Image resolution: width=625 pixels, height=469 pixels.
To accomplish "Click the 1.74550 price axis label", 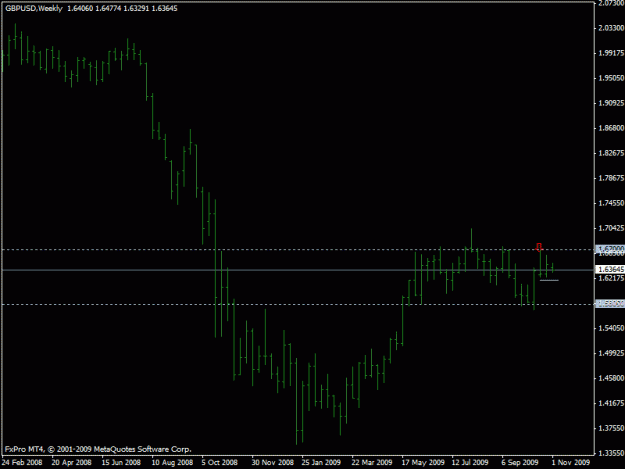I will coord(611,203).
